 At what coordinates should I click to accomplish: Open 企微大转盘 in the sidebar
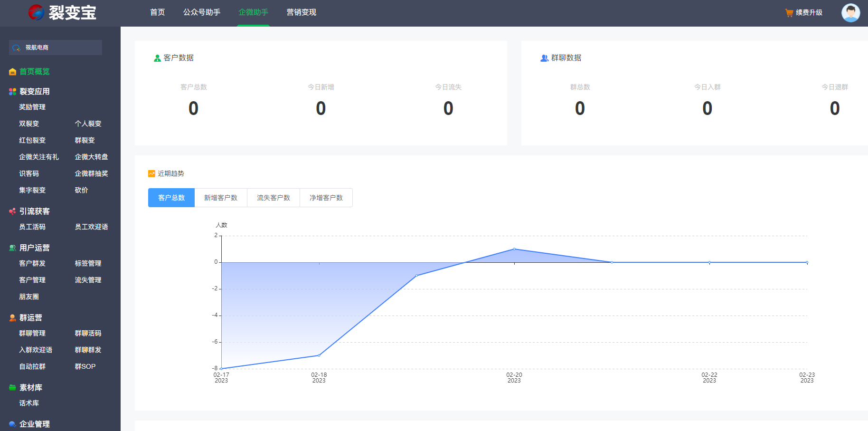click(92, 157)
